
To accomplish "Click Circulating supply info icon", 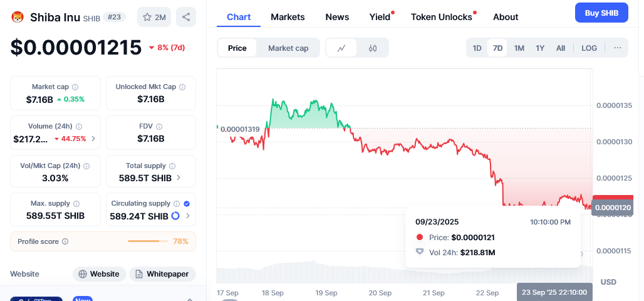I will [177, 204].
